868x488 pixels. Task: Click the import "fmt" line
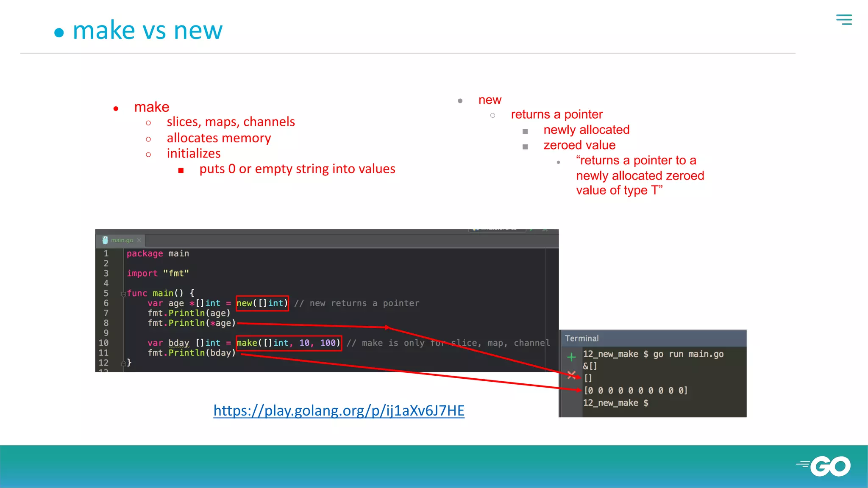click(x=158, y=274)
